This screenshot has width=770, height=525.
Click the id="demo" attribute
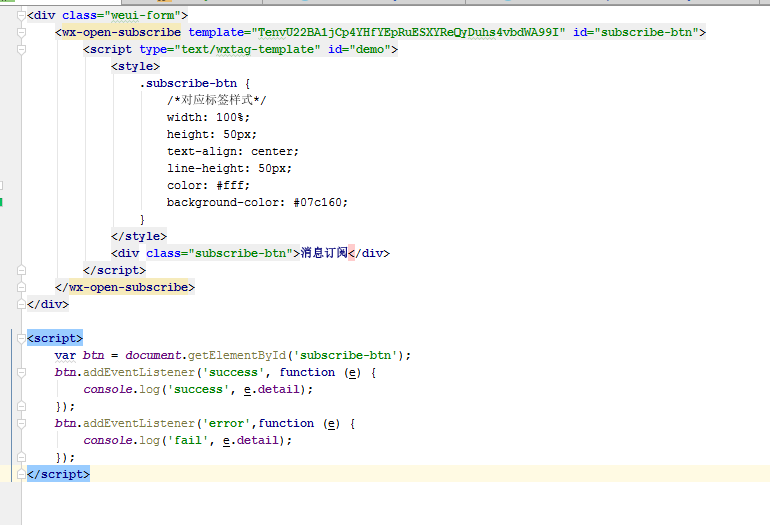pos(359,50)
